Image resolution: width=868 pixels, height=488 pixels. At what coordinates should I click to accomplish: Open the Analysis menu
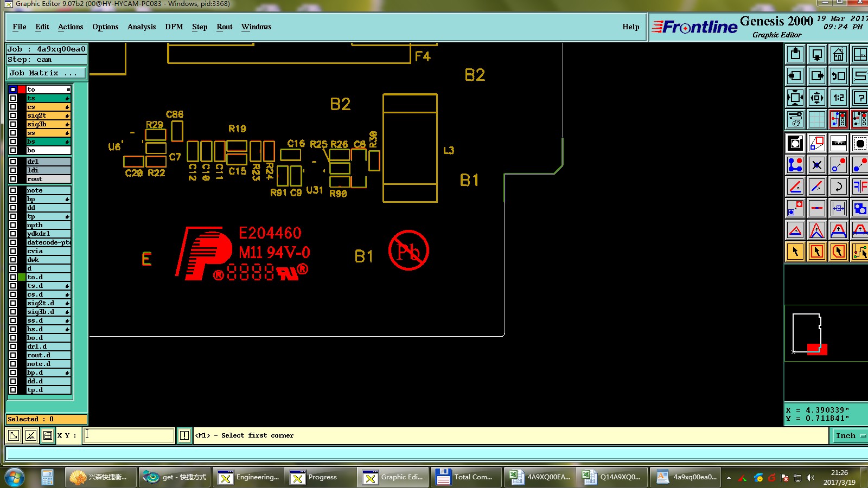pos(142,27)
